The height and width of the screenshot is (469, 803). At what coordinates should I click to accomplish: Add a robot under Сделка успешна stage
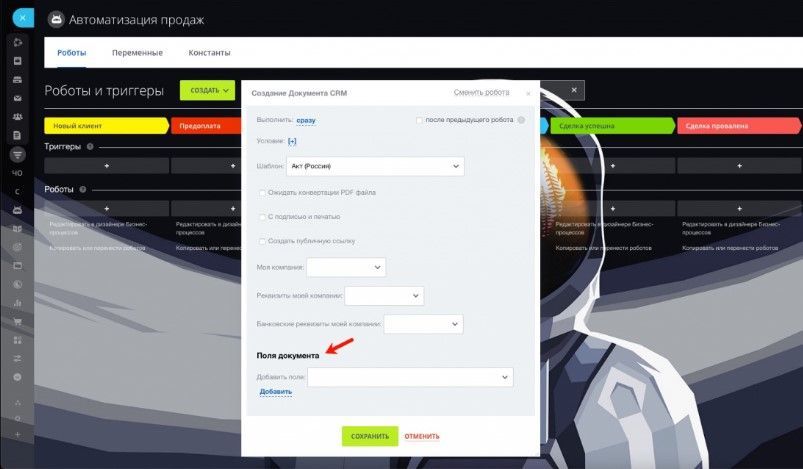612,208
